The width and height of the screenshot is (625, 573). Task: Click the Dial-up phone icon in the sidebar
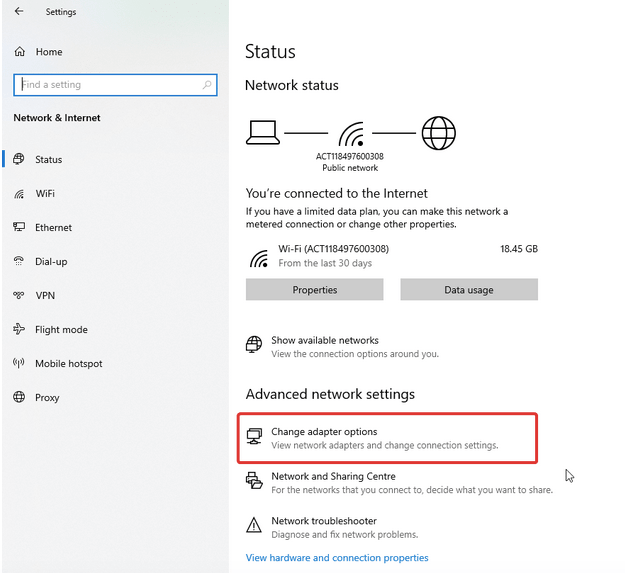[19, 261]
